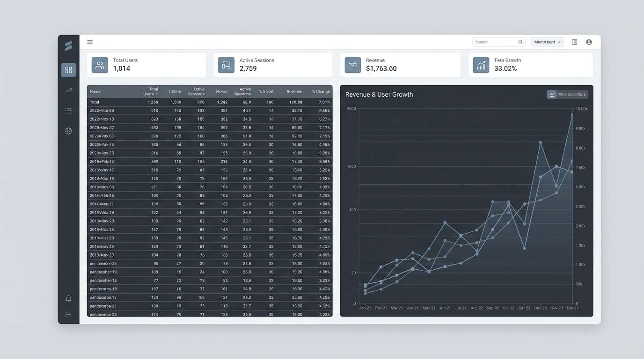644x359 pixels.
Task: Open the Dashboard grid view in the sidebar
Action: [68, 69]
